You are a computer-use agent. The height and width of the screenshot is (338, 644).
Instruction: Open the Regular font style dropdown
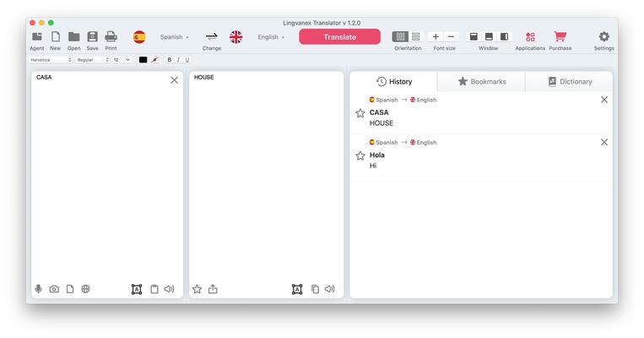[93, 60]
